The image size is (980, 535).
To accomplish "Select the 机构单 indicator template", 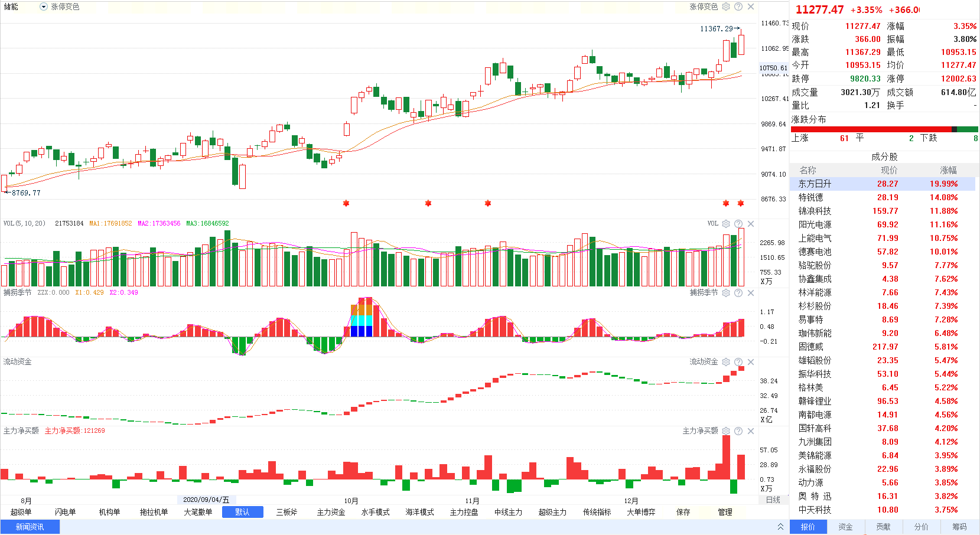I will tap(109, 512).
